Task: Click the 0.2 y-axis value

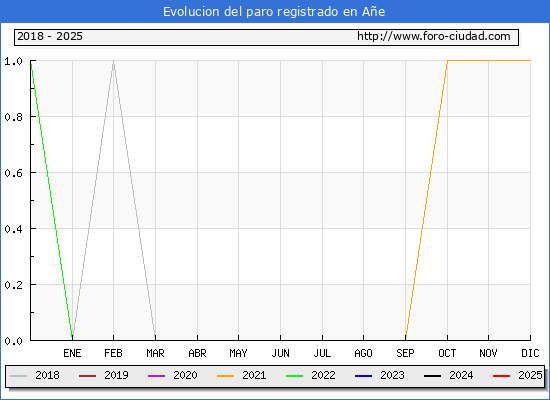Action: [x=13, y=285]
